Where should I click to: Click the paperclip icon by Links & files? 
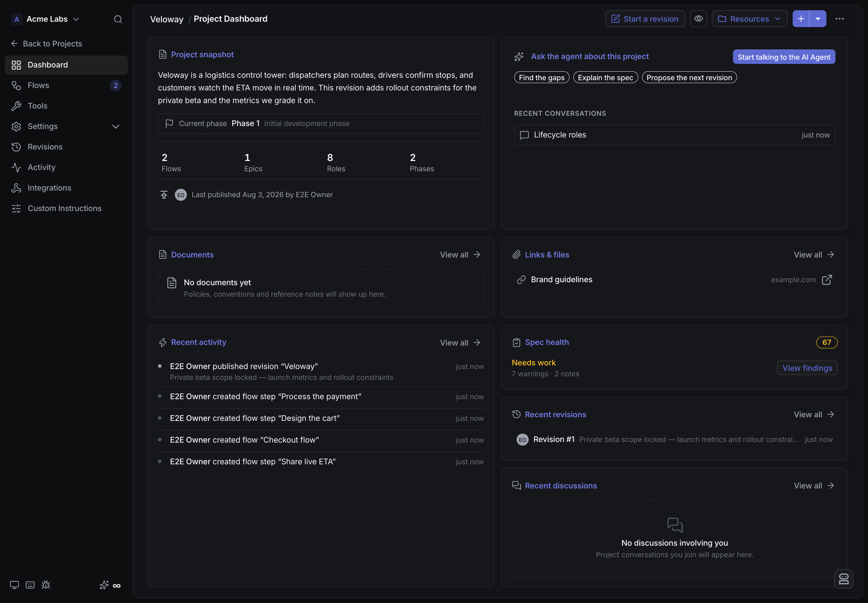pyautogui.click(x=516, y=255)
